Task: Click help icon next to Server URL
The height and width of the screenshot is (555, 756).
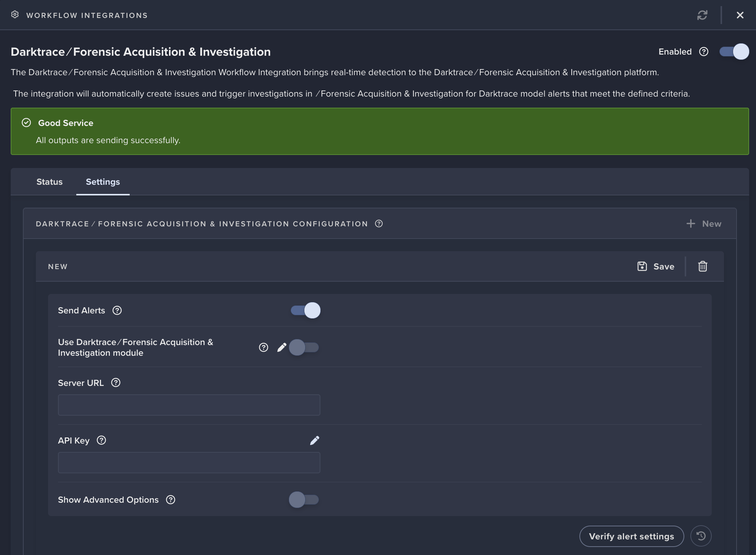Action: pyautogui.click(x=116, y=383)
